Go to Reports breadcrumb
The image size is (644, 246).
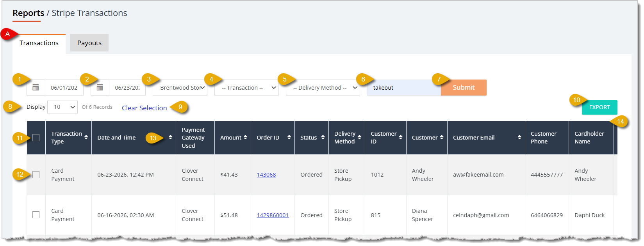point(29,13)
